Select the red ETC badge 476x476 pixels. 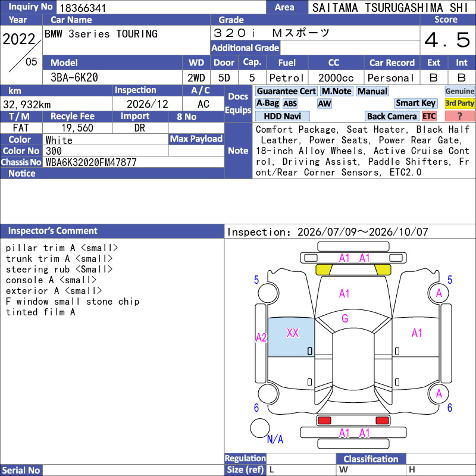[429, 116]
